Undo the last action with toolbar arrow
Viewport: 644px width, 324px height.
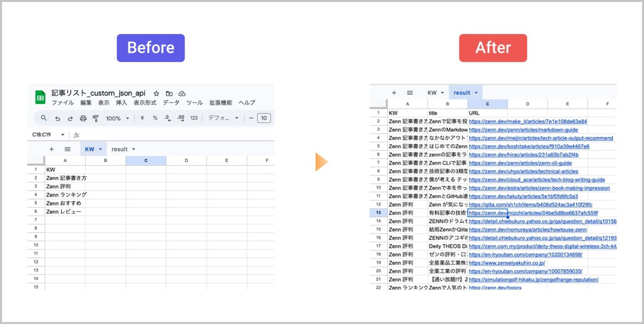pos(57,118)
